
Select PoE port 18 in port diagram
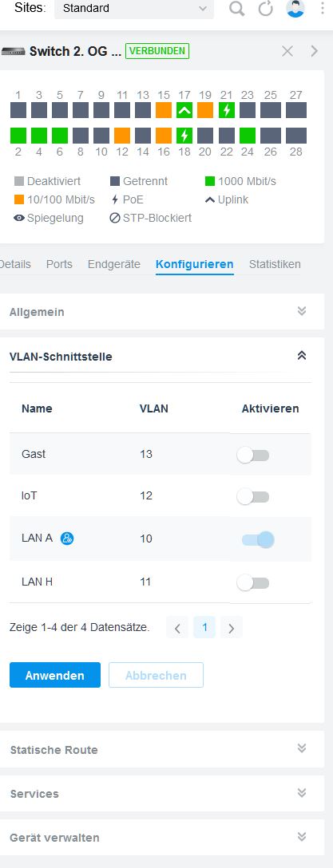tap(184, 136)
